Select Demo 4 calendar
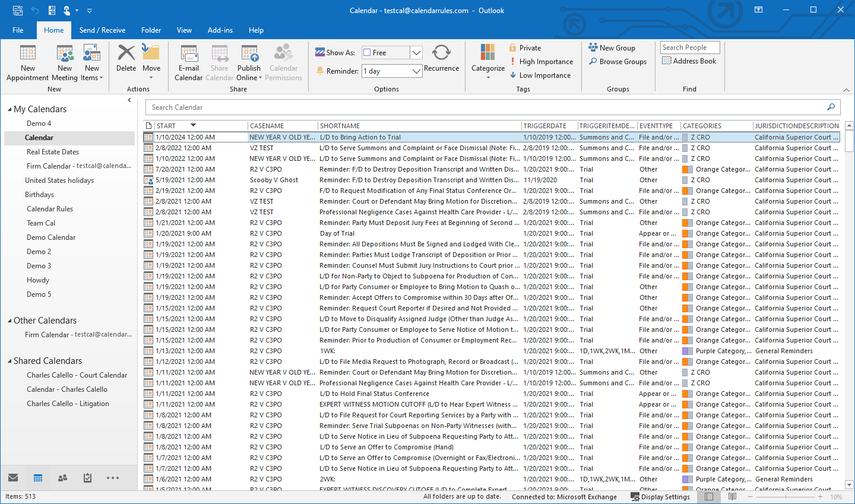The width and height of the screenshot is (855, 504). (x=39, y=123)
